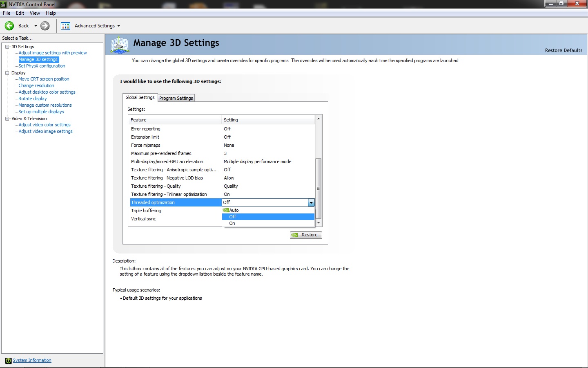Open Manage custom resolutions

45,105
